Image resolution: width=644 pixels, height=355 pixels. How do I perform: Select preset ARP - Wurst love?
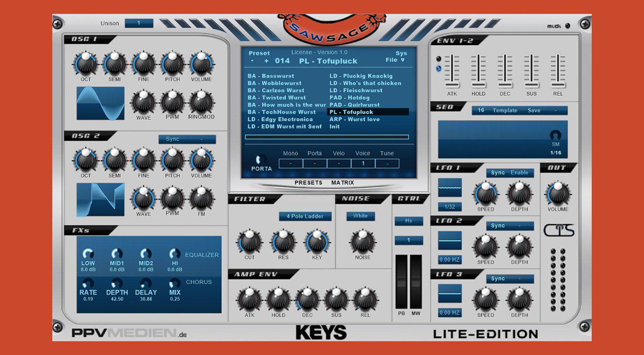click(355, 119)
